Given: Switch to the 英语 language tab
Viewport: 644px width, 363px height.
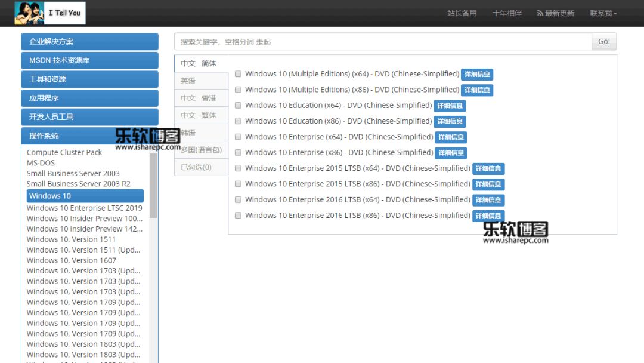Looking at the screenshot, I should click(x=202, y=81).
